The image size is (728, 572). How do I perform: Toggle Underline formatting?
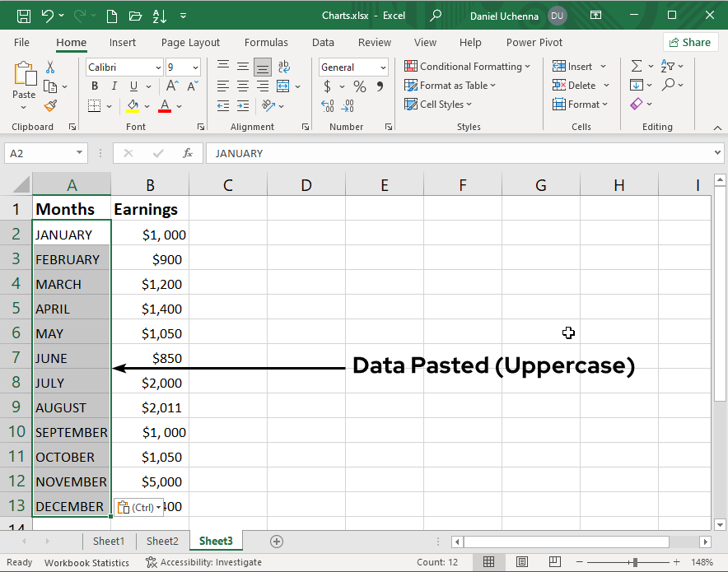point(133,86)
